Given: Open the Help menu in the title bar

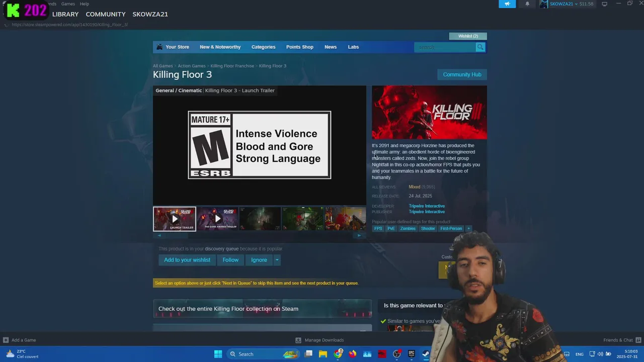Looking at the screenshot, I should [85, 4].
